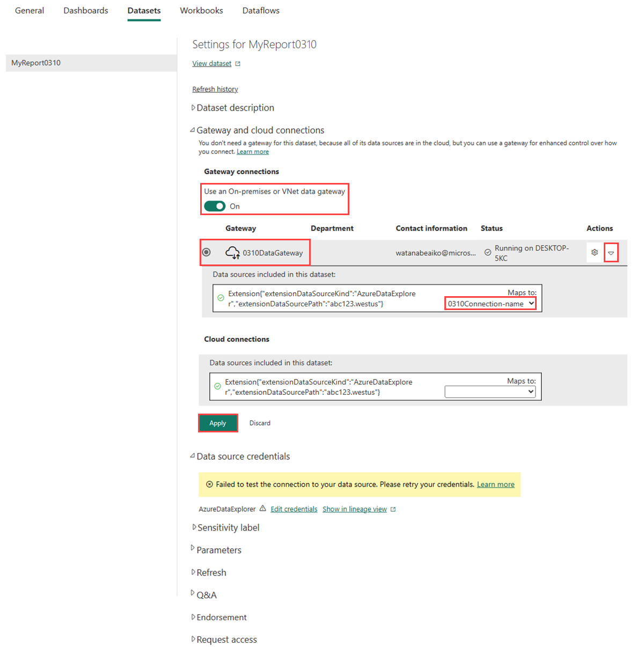Open the 0310Connection-name Maps to dropdown
This screenshot has height=647, width=644.
pyautogui.click(x=489, y=303)
